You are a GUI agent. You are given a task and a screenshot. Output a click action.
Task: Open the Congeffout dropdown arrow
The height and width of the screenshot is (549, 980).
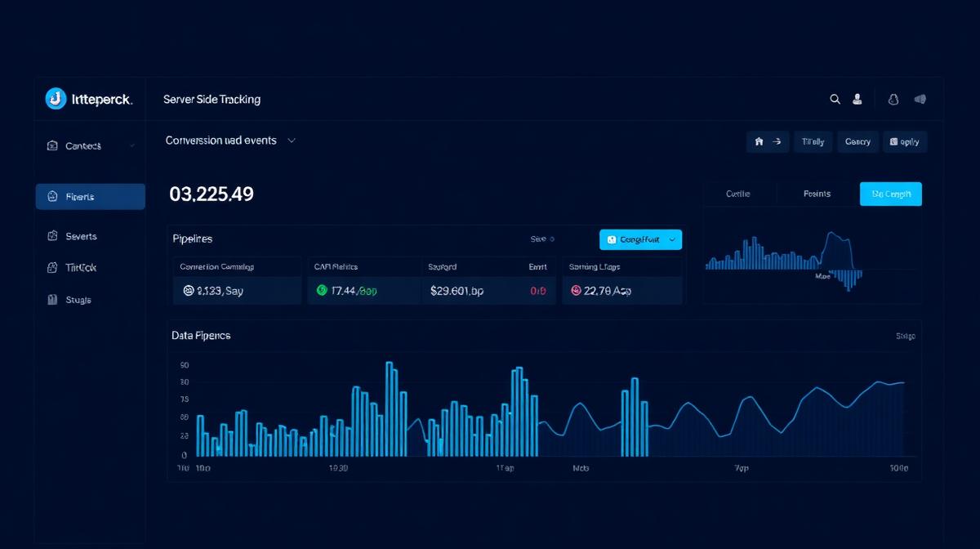(x=671, y=239)
